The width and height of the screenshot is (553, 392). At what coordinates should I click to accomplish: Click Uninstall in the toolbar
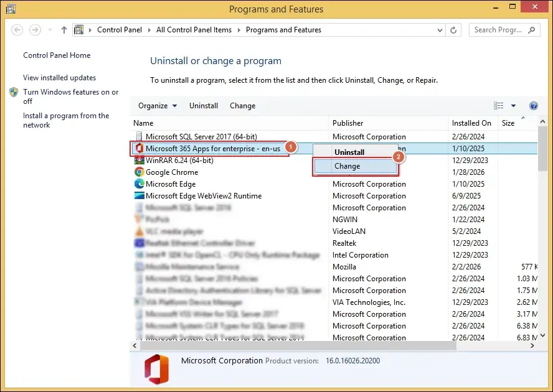[204, 106]
